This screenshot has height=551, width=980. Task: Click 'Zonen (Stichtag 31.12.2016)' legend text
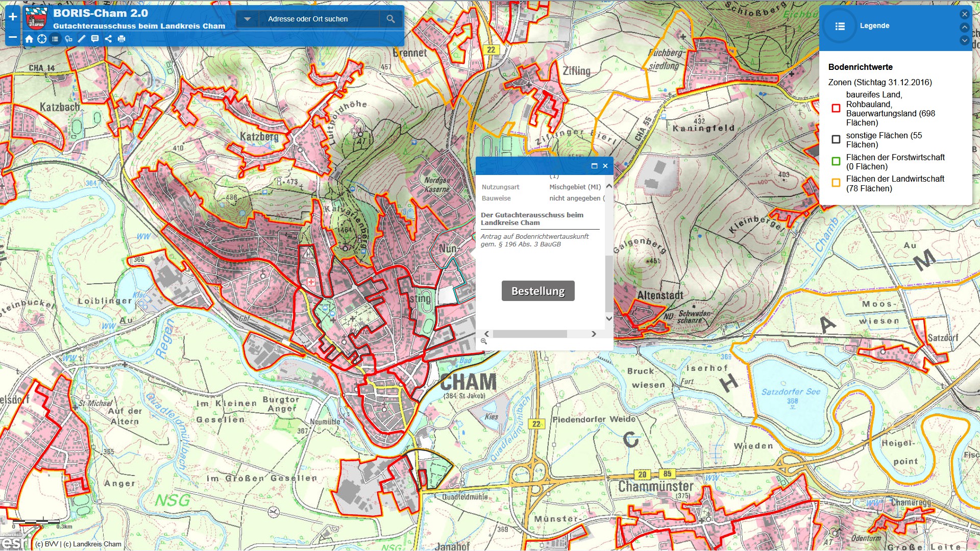[x=880, y=82]
